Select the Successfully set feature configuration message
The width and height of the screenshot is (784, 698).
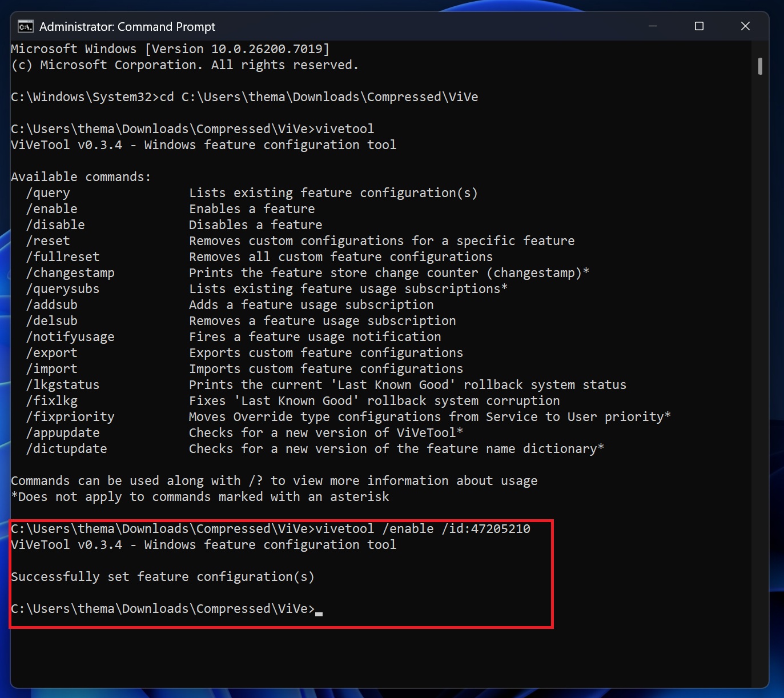pos(162,576)
